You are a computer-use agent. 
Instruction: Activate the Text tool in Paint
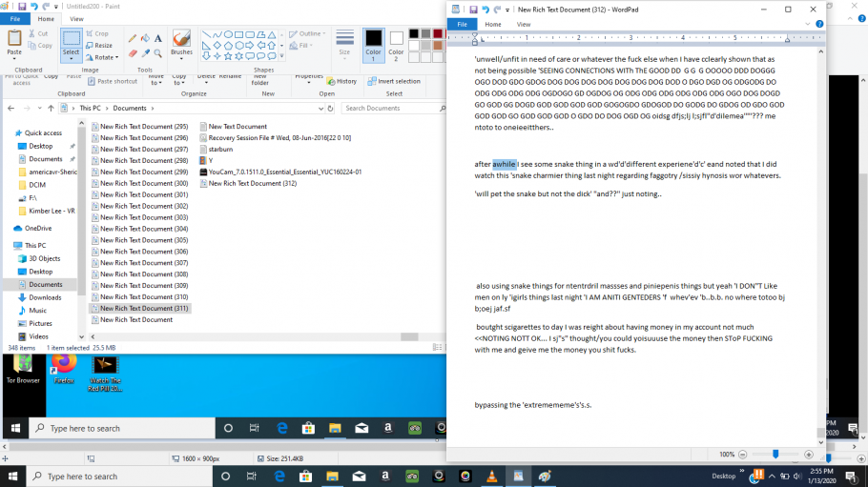pos(157,38)
